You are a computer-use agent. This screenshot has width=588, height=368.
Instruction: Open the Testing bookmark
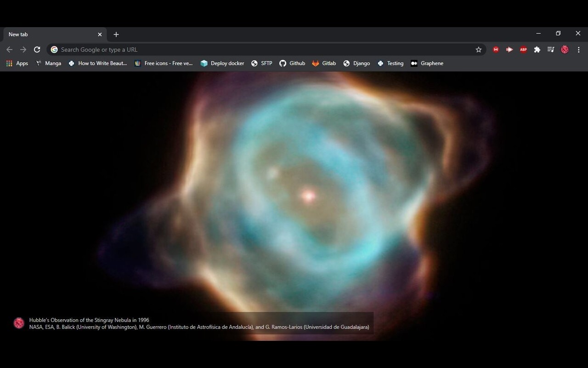pos(390,63)
